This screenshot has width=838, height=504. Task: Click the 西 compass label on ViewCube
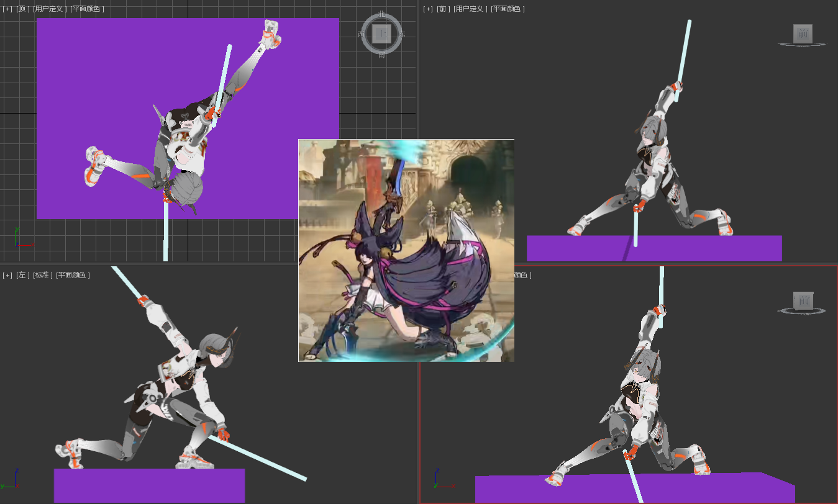(362, 35)
